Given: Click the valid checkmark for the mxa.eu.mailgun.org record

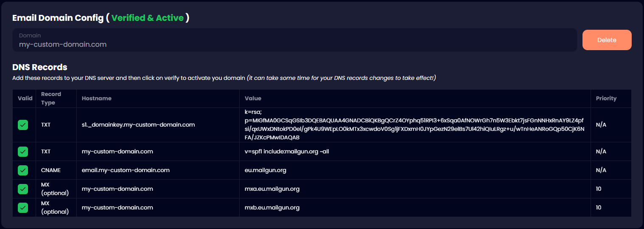Looking at the screenshot, I should 23,189.
